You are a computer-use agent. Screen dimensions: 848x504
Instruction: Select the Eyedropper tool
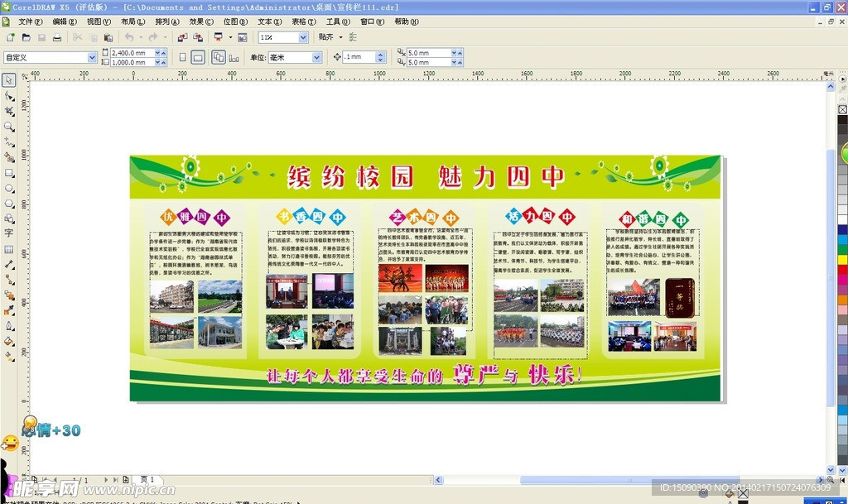8,310
